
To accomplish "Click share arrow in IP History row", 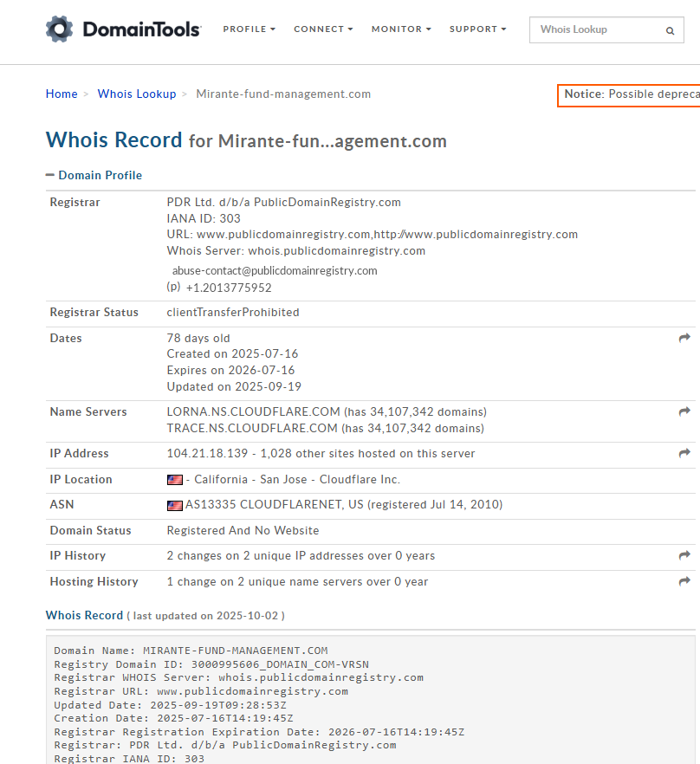I will 684,555.
